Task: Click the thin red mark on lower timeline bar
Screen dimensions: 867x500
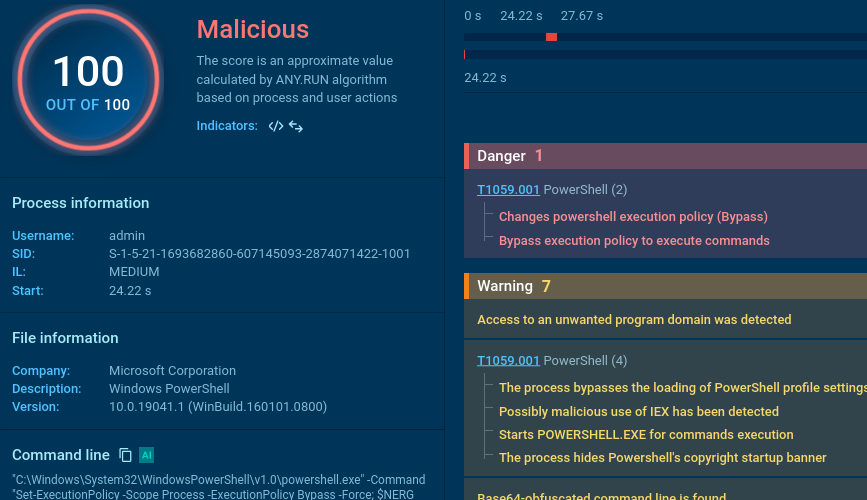Action: [466, 54]
